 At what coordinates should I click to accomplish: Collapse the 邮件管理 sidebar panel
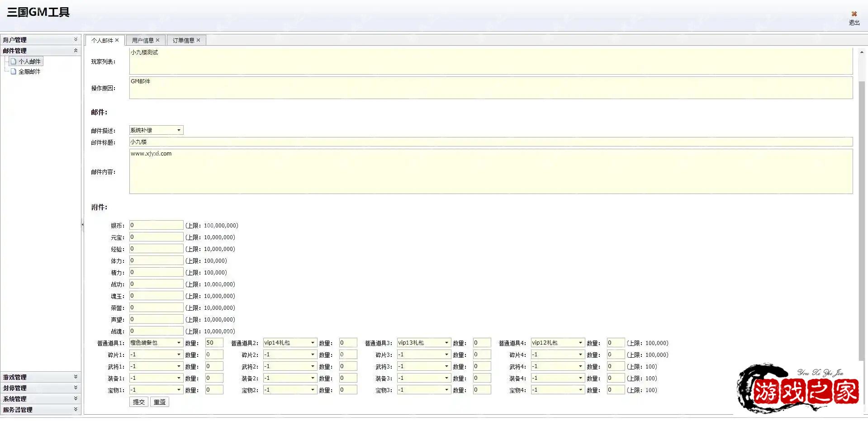tap(76, 51)
